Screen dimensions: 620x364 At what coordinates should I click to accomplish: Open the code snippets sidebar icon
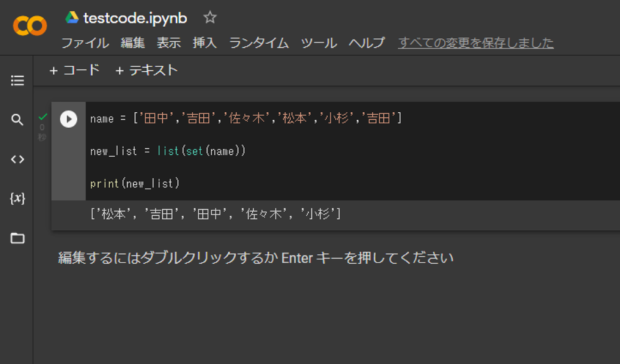coord(18,160)
